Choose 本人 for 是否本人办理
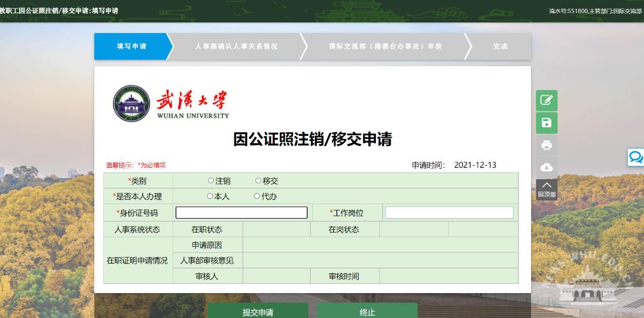Screen dimensions: 644x318 (210, 196)
